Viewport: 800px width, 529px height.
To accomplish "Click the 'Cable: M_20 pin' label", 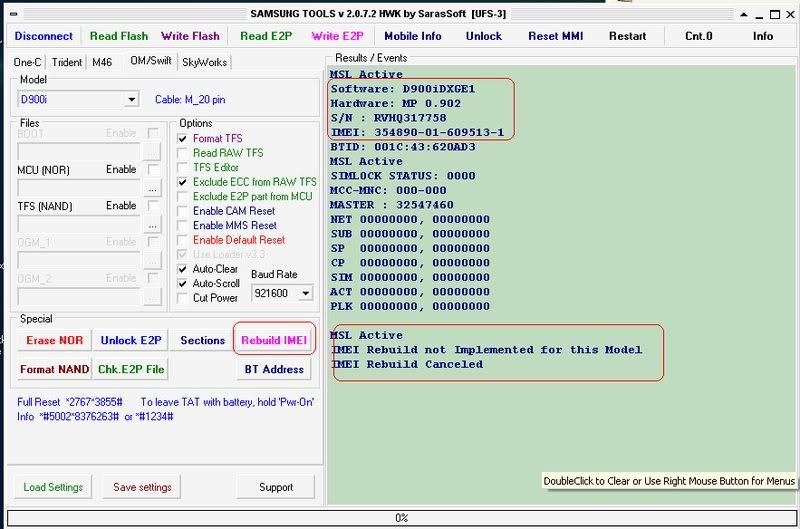I will [x=190, y=99].
